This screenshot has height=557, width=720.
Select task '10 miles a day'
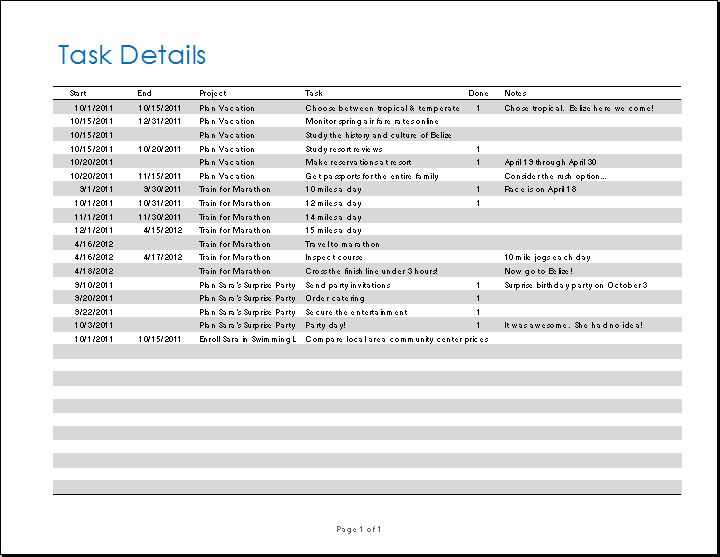(333, 190)
